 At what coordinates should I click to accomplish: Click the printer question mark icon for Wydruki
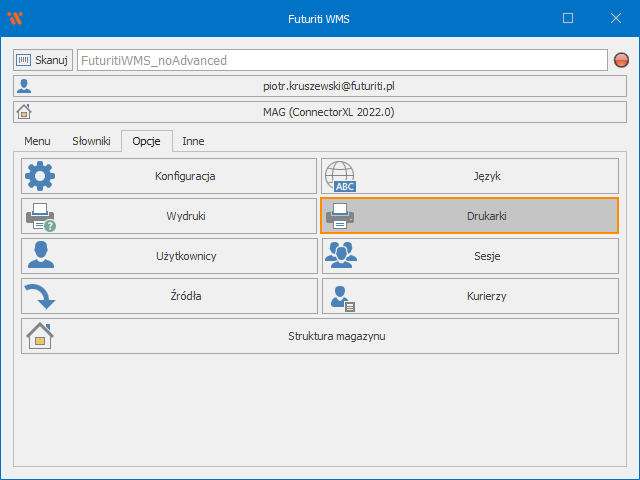(40, 216)
